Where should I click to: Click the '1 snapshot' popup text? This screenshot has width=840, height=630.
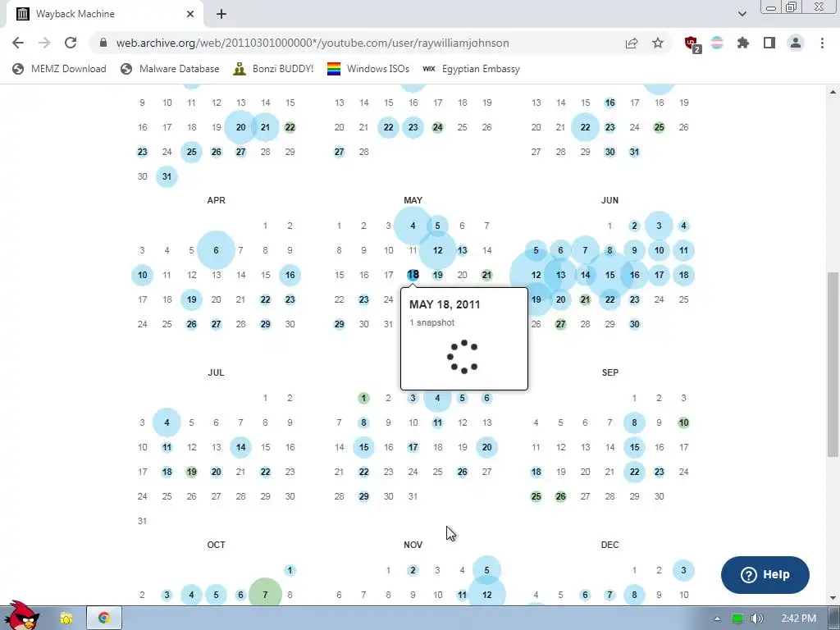431,322
